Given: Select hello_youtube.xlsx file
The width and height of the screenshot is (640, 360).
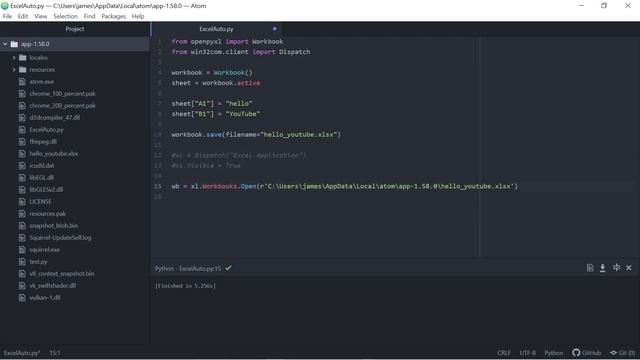Looking at the screenshot, I should (53, 153).
